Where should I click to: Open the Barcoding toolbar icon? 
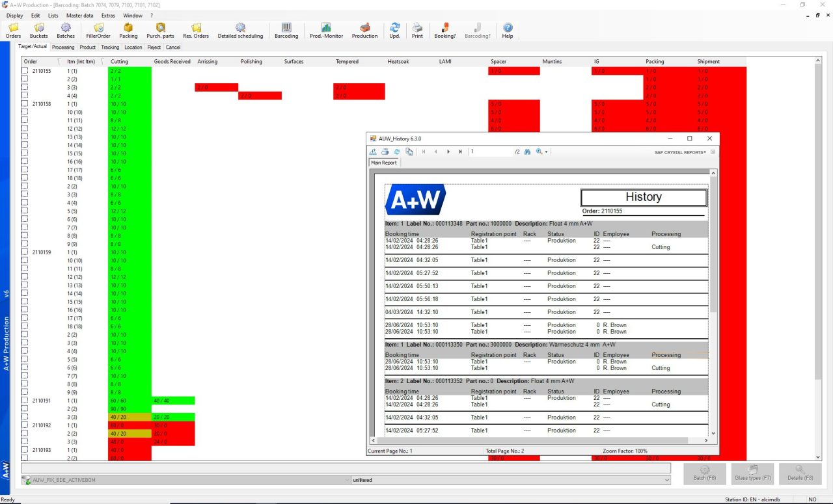click(286, 31)
